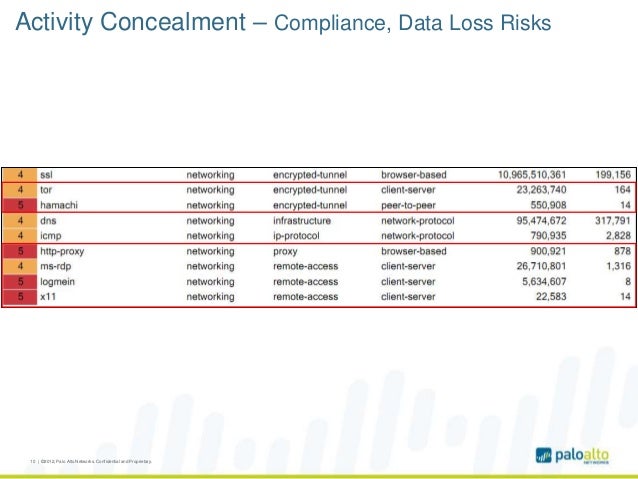Click session count 1,316

[x=618, y=266]
